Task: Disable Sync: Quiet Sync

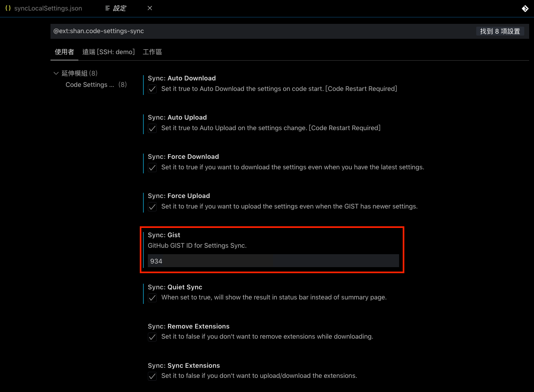Action: [152, 298]
